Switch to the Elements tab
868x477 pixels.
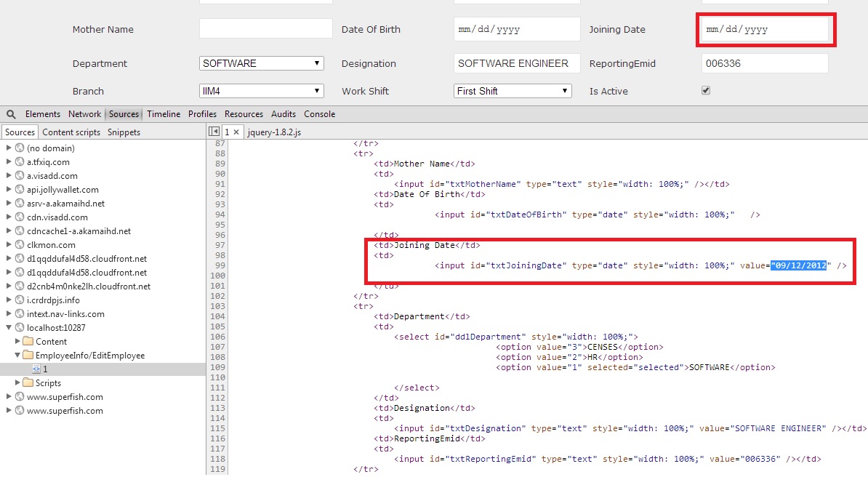pyautogui.click(x=43, y=114)
